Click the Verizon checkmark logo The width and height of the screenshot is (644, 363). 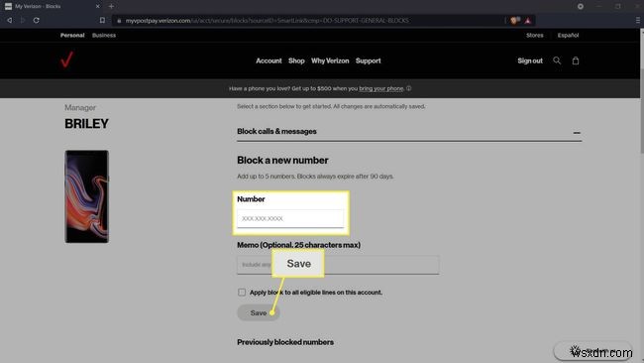pyautogui.click(x=67, y=60)
